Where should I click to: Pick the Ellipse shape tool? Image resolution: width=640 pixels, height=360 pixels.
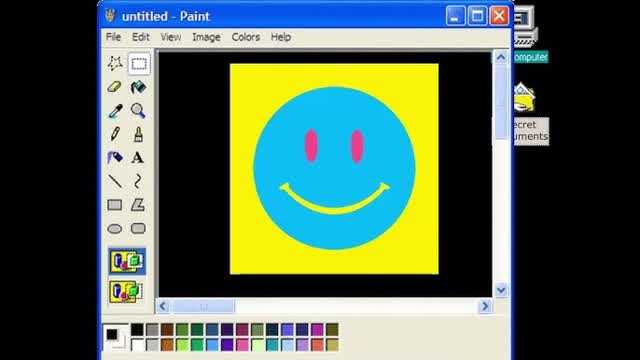click(115, 229)
